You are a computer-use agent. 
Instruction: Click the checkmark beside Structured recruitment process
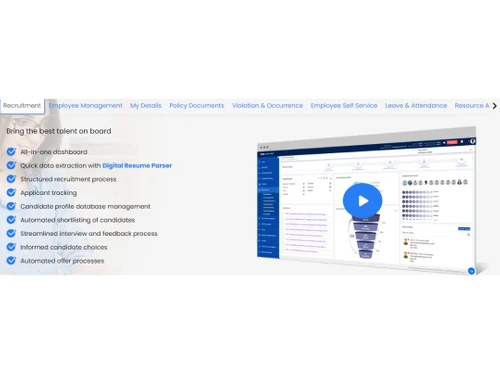pyautogui.click(x=11, y=179)
